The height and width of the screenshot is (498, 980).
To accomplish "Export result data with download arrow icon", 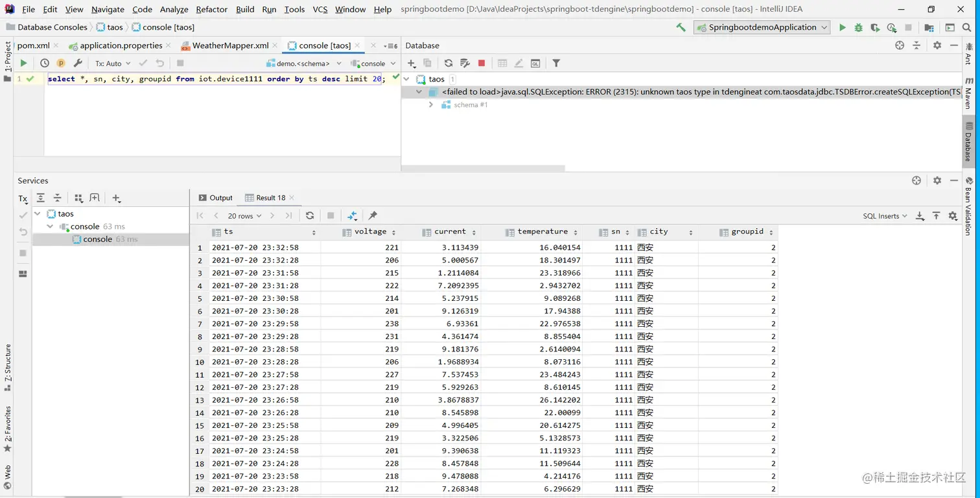I will (x=919, y=216).
